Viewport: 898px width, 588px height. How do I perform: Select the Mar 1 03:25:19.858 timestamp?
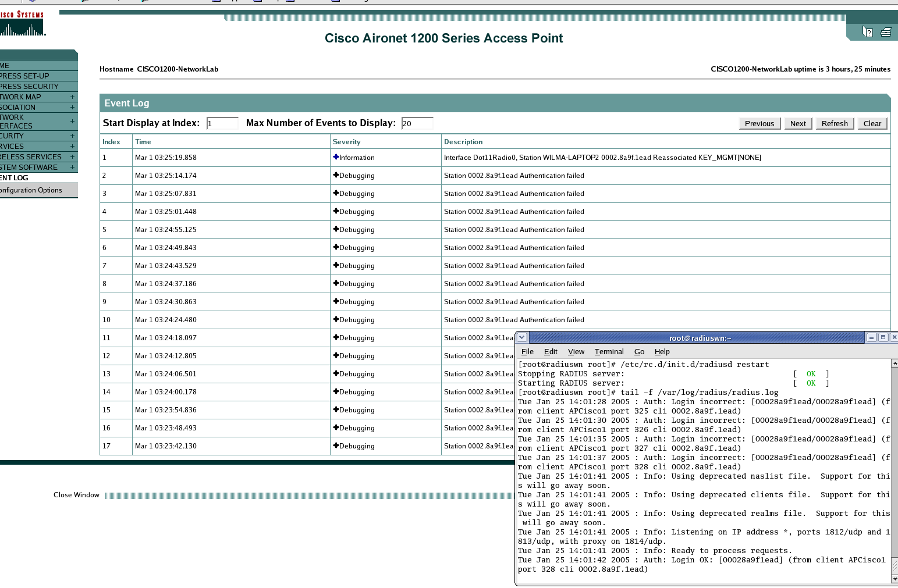pos(166,157)
